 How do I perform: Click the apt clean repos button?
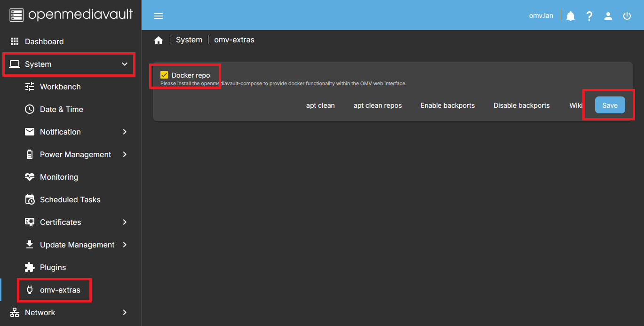click(x=377, y=105)
